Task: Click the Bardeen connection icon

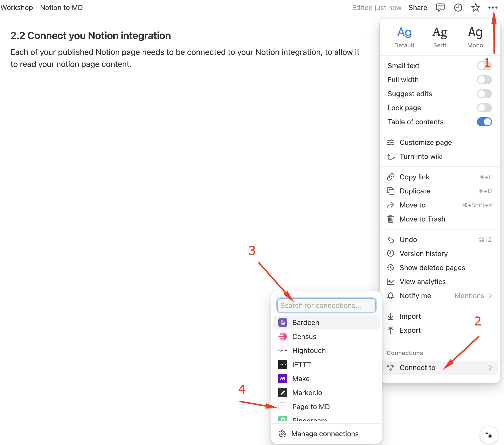Action: coord(283,322)
